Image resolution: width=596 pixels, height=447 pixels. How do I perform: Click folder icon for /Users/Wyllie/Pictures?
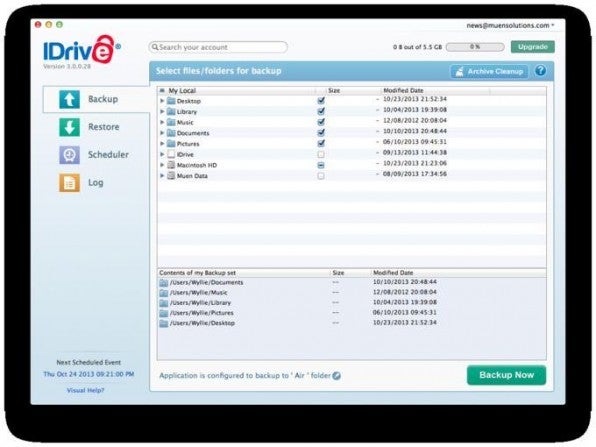click(x=163, y=313)
